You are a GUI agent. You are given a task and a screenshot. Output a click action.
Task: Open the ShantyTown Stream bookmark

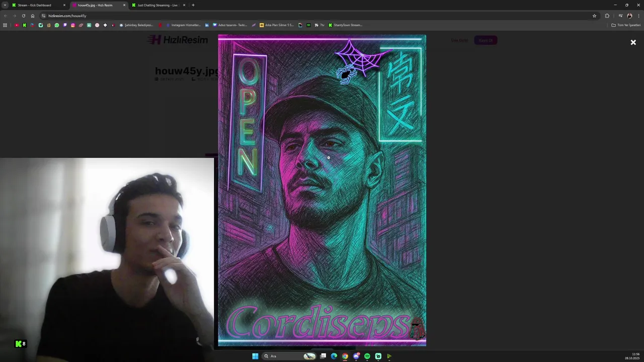345,25
